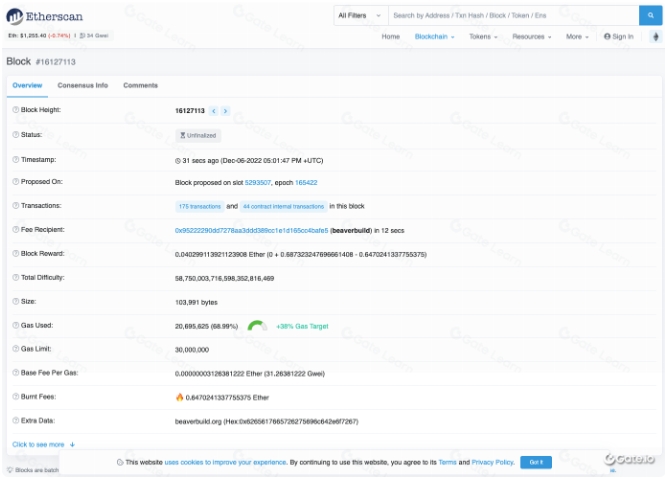Click the search by address input field
The height and width of the screenshot is (478, 665).
point(513,16)
